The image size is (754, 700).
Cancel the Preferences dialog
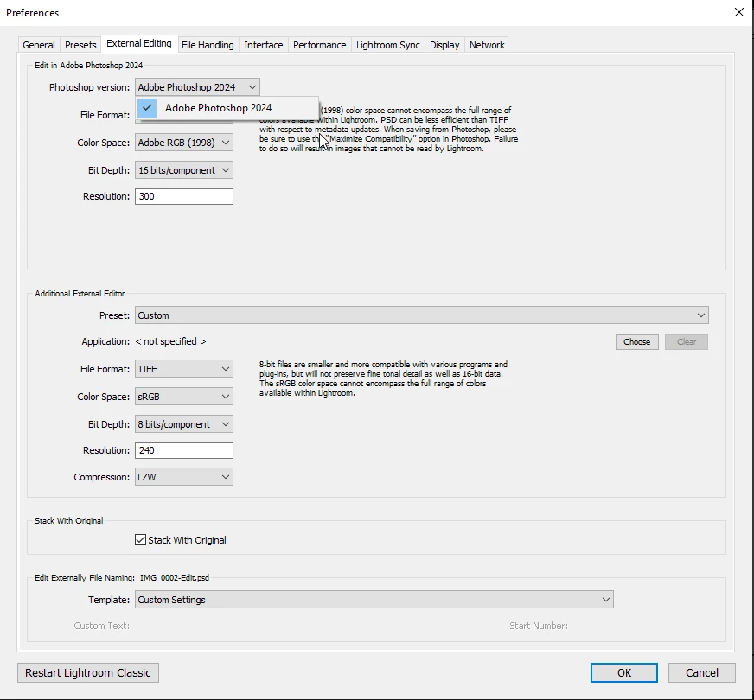[x=701, y=672]
